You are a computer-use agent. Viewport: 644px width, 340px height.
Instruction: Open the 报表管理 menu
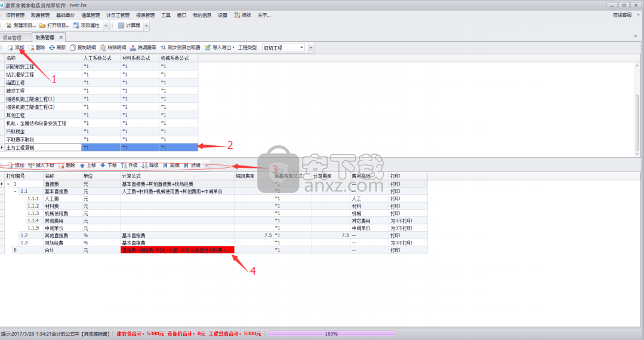(146, 15)
